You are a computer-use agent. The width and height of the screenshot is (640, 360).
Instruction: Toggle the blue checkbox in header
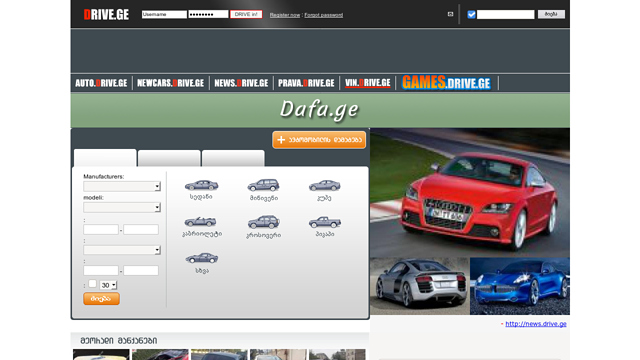[471, 14]
